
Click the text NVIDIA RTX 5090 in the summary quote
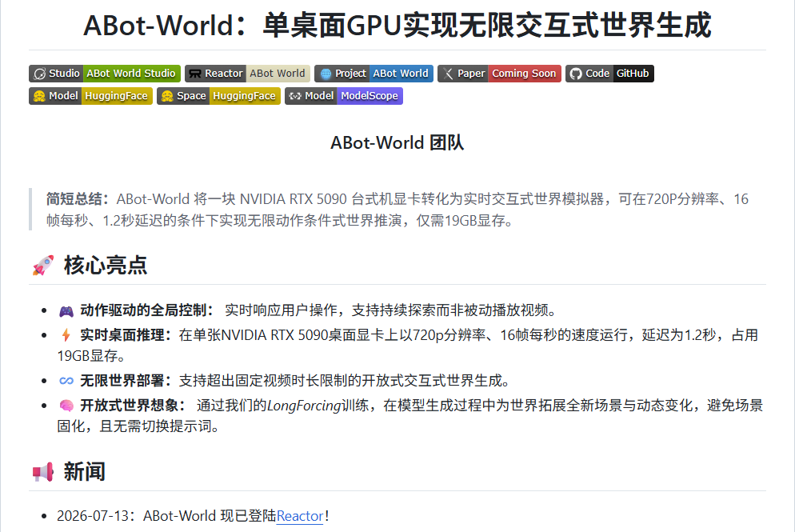click(294, 199)
